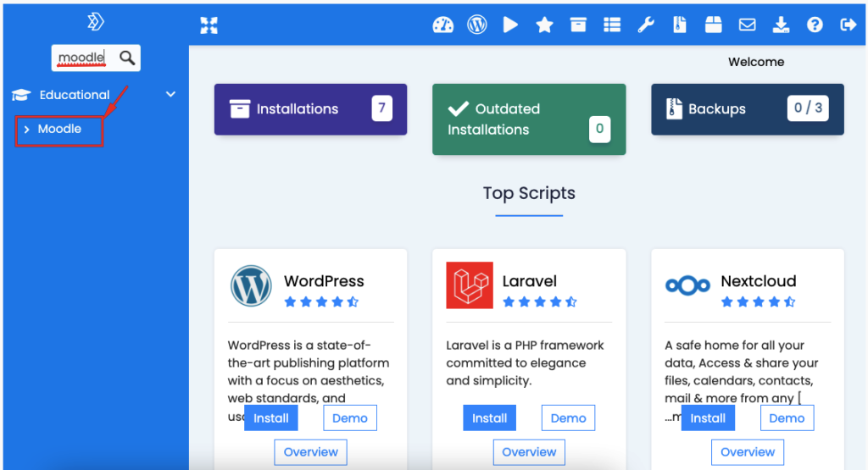Open all installations archive box icon
Image resolution: width=868 pixels, height=470 pixels.
(x=578, y=25)
